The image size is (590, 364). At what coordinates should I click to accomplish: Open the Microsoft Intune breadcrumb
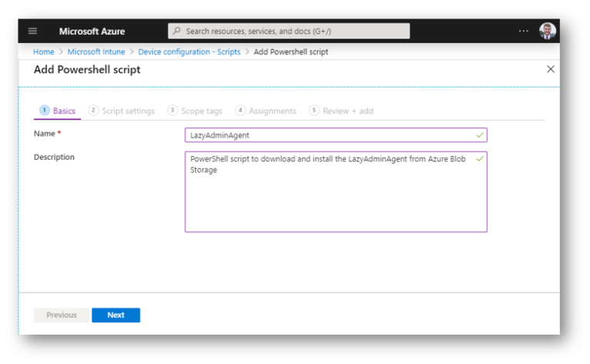tap(96, 52)
